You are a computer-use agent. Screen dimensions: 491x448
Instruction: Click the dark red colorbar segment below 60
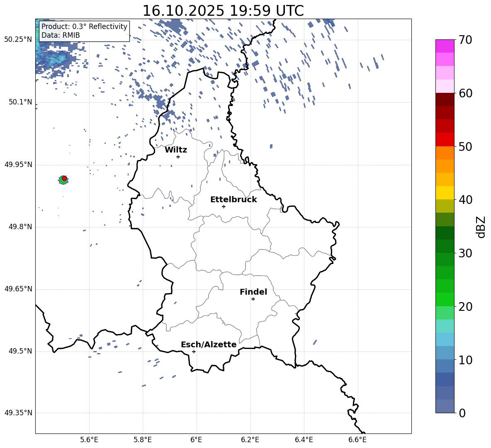pyautogui.click(x=445, y=99)
